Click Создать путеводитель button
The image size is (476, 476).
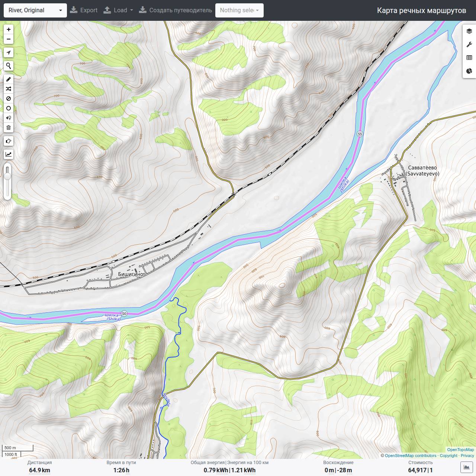(x=176, y=10)
